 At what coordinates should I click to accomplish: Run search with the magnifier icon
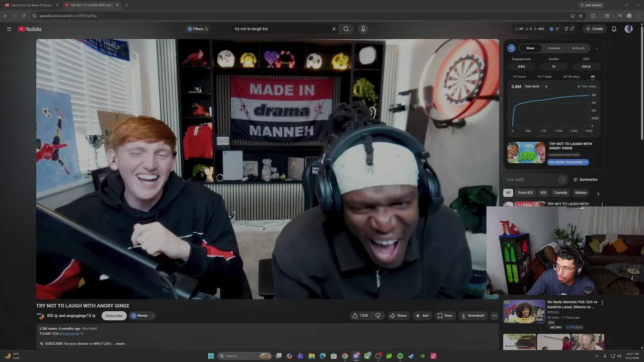346,29
